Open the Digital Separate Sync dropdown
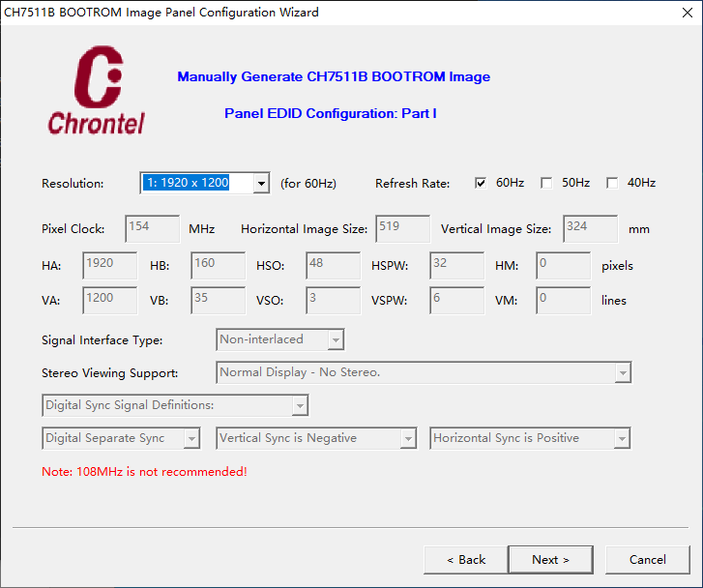 pos(191,438)
